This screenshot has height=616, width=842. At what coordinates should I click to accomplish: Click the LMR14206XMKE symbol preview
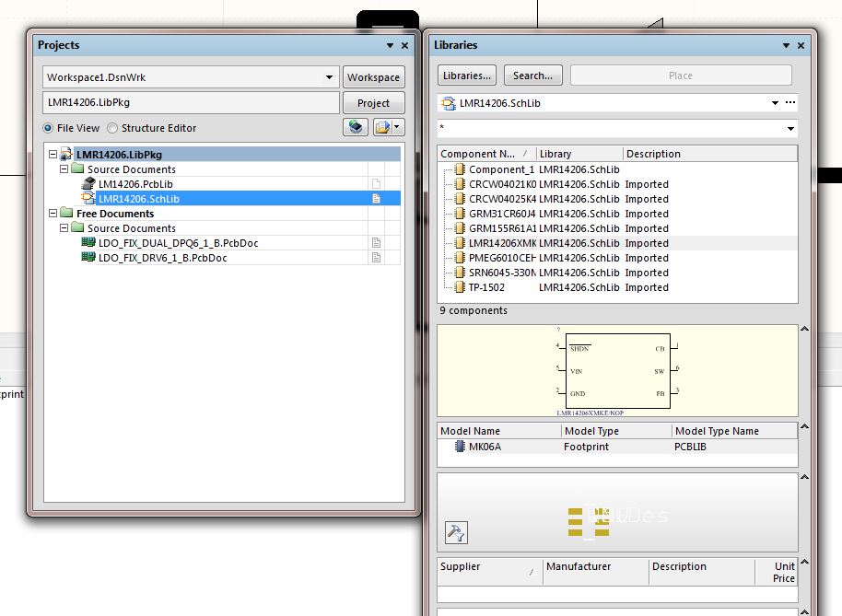coord(617,371)
